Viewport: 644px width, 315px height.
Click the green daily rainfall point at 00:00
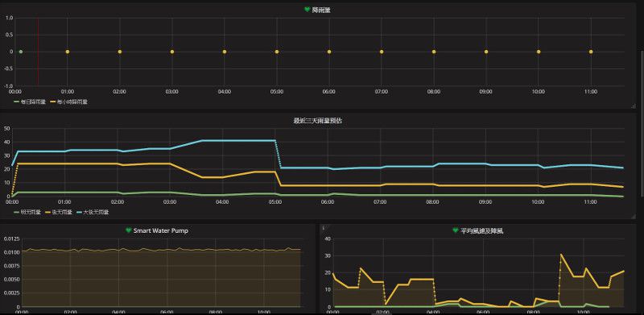click(x=21, y=52)
